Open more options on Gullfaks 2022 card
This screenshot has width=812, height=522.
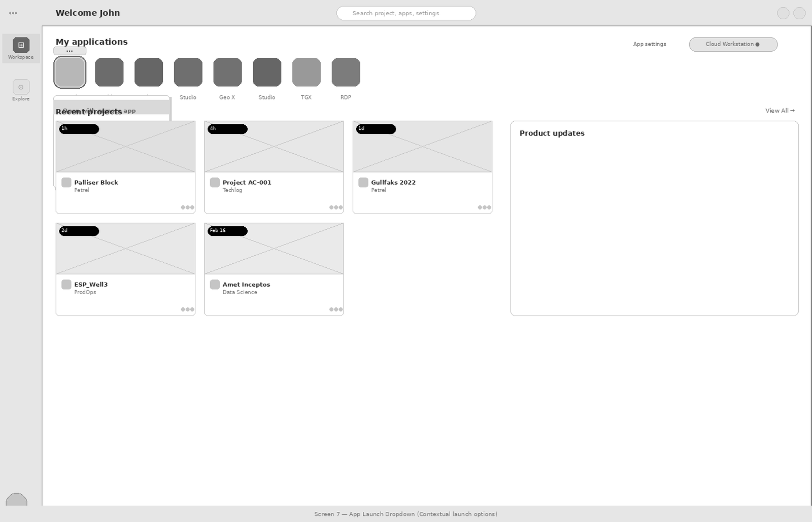tap(484, 207)
